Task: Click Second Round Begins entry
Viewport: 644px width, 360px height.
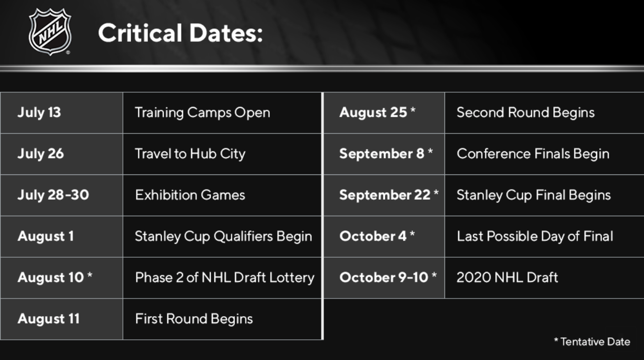Action: pos(526,112)
